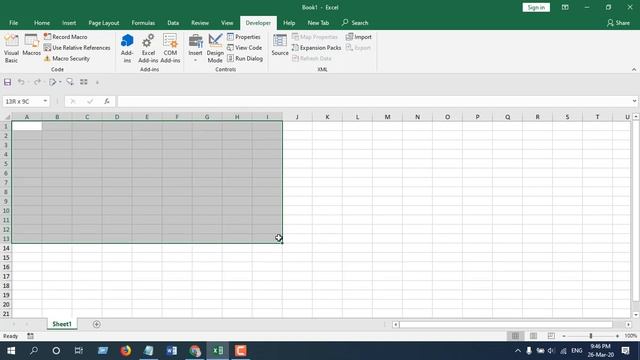The image size is (640, 360).
Task: Open Excel Add-ins
Action: pos(148,48)
